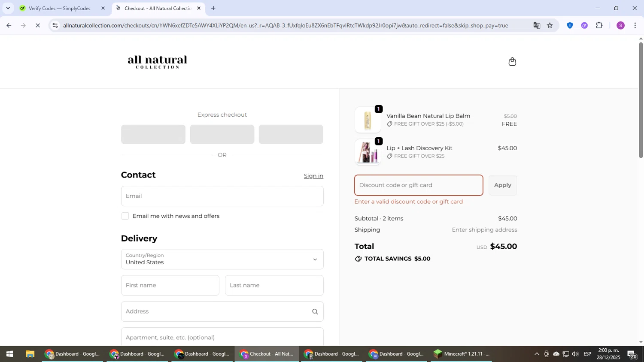Image resolution: width=644 pixels, height=362 pixels.
Task: Click the invalid discount code error message
Action: click(409, 202)
